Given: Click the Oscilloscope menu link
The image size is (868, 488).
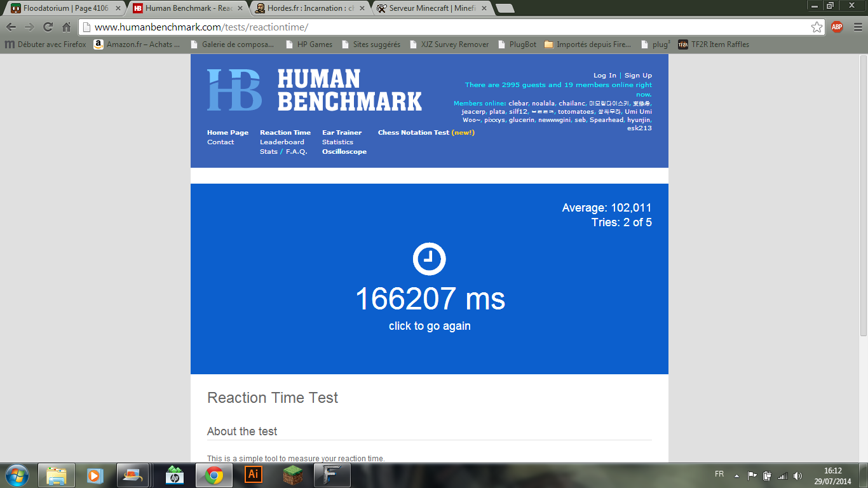Looking at the screenshot, I should [x=344, y=152].
